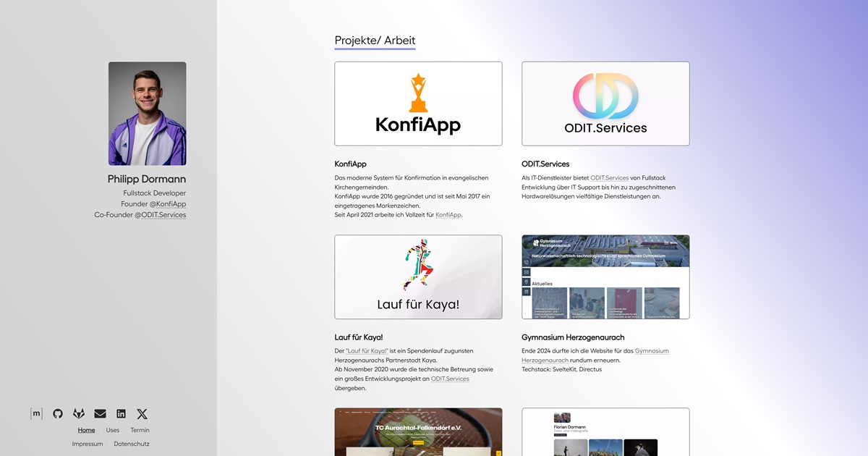Open Gymnasium Herzogenaurach website screenshot
Viewport: 868px width, 456px height.
(x=605, y=276)
